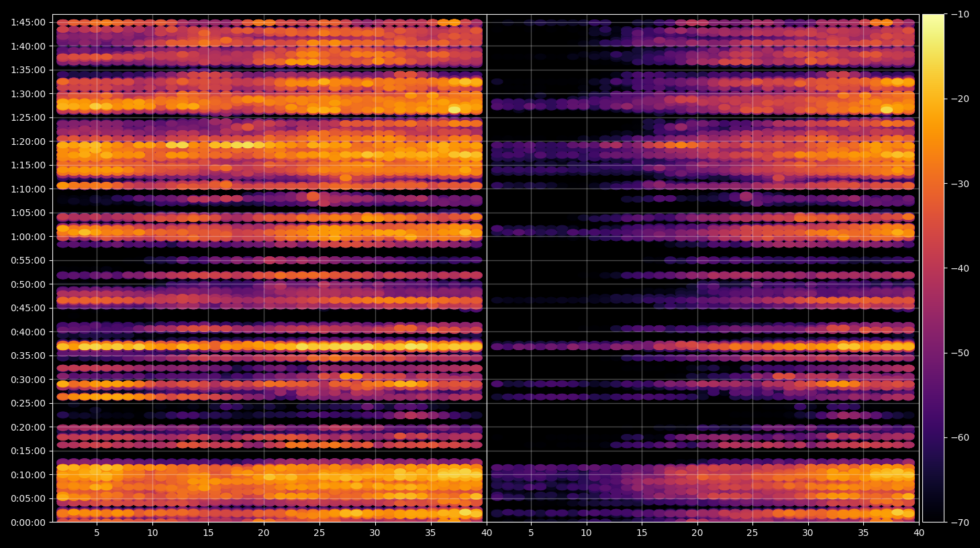Click x-axis label 15 under right heatmap
The width and height of the screenshot is (980, 548).
coord(642,533)
